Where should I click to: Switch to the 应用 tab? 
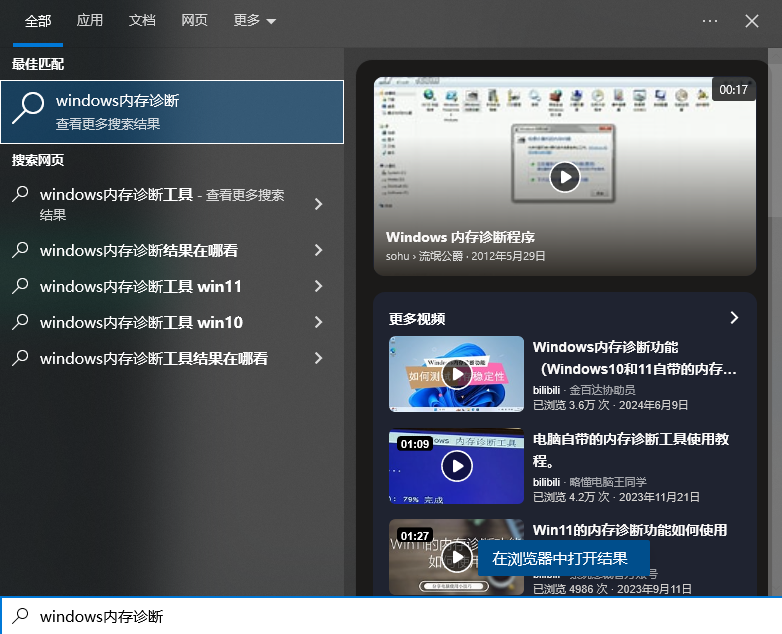(90, 20)
